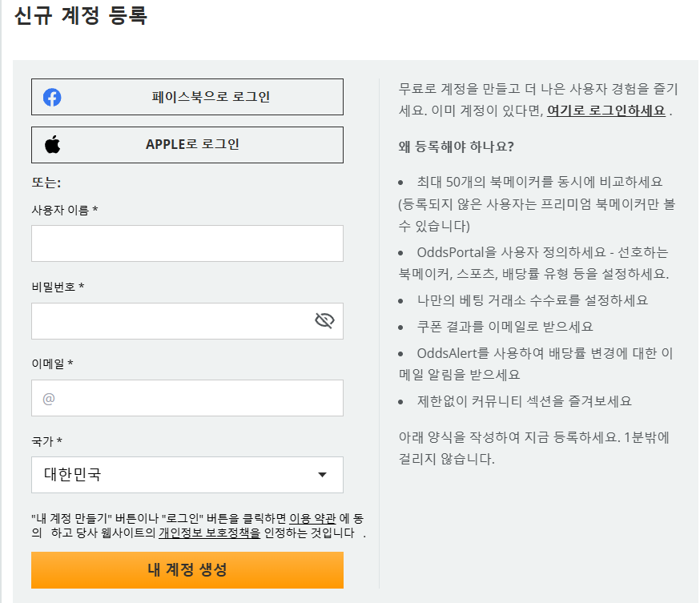Select the 페이스북으로 로그인 button text
This screenshot has width=700, height=603.
click(x=211, y=97)
